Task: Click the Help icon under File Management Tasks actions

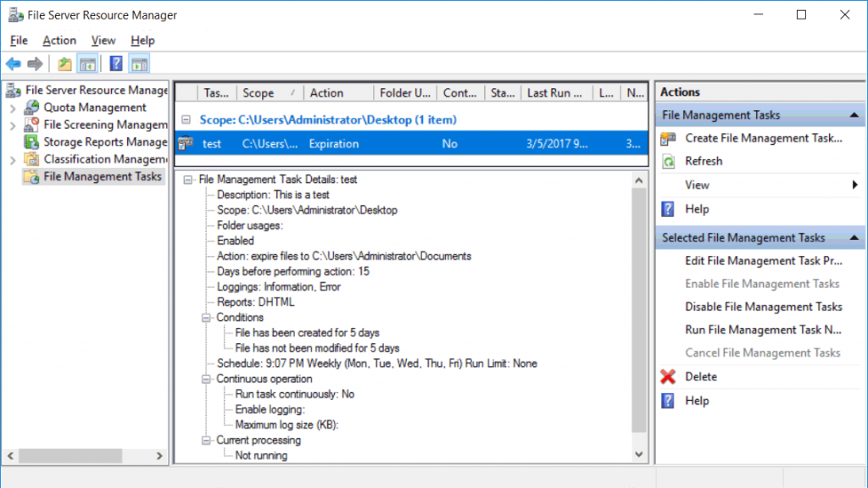Action: point(669,208)
